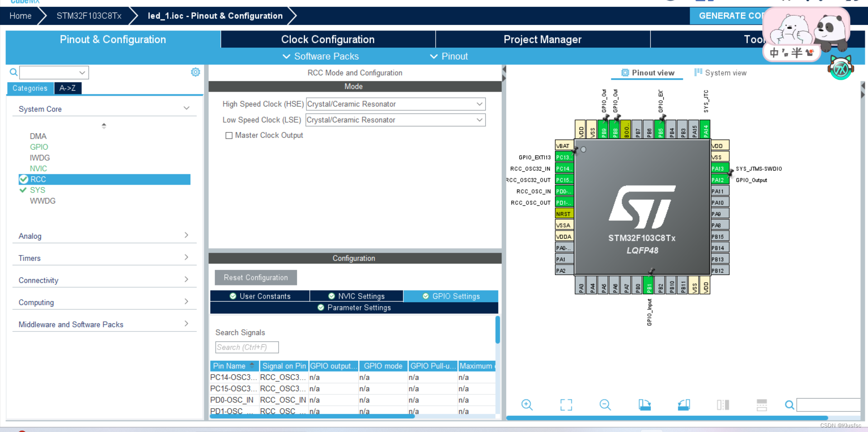Screen dimensions: 868x432
Task: Go to Home breadcrumb
Action: point(20,16)
